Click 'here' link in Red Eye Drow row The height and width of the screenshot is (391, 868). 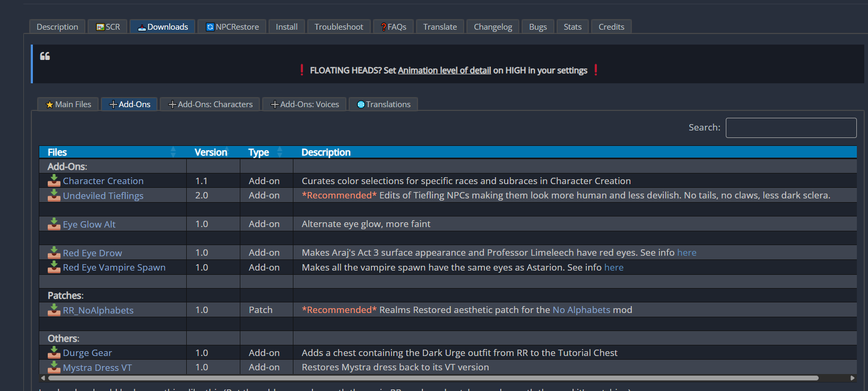(687, 253)
